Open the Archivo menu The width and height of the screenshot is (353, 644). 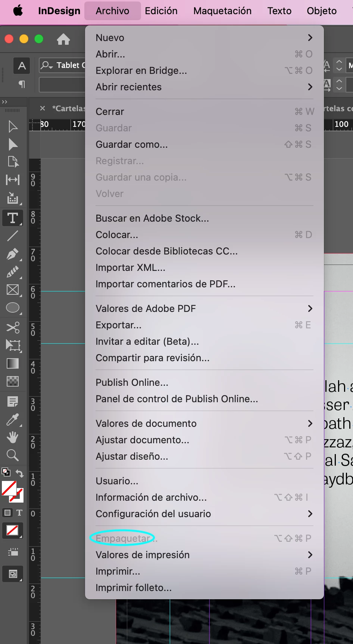[112, 11]
